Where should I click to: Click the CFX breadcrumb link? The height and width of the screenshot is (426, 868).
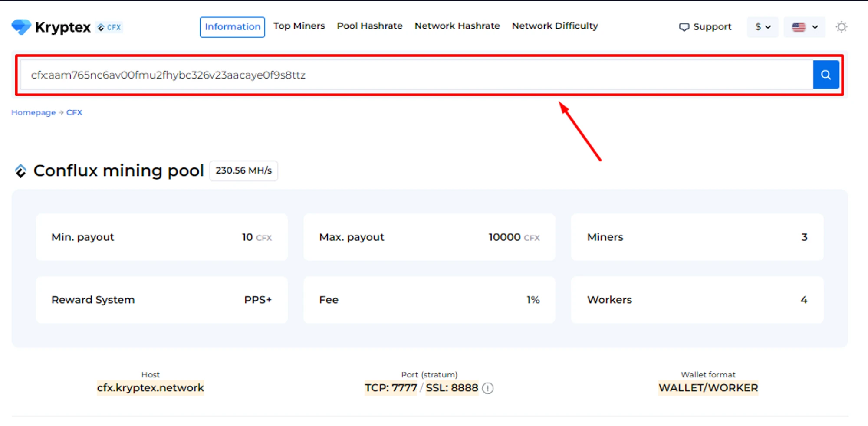click(74, 112)
